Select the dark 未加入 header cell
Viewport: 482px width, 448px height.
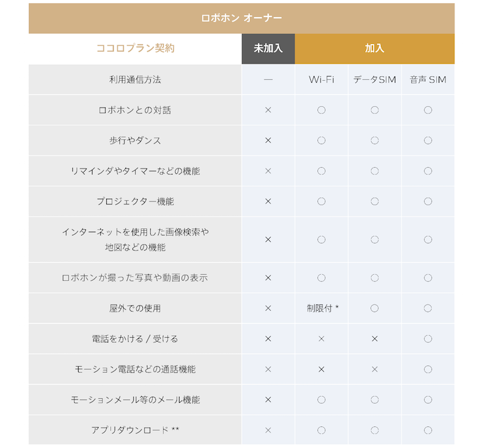point(268,49)
